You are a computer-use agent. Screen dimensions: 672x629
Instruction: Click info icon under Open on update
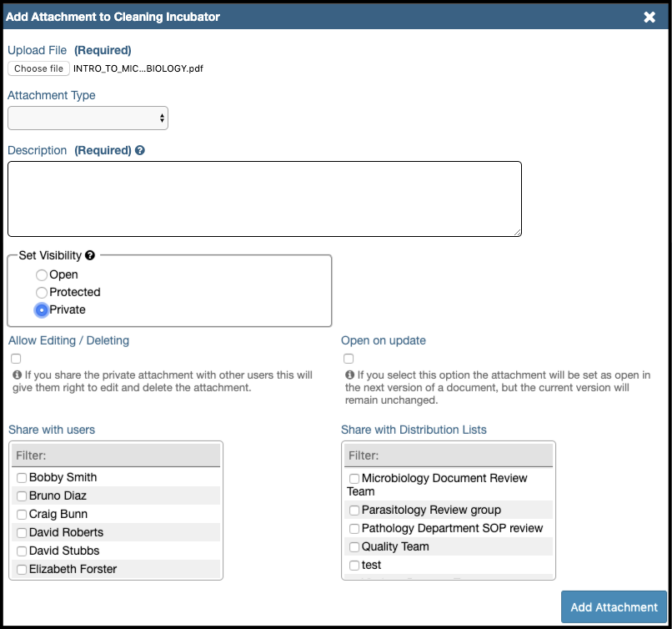(x=349, y=375)
